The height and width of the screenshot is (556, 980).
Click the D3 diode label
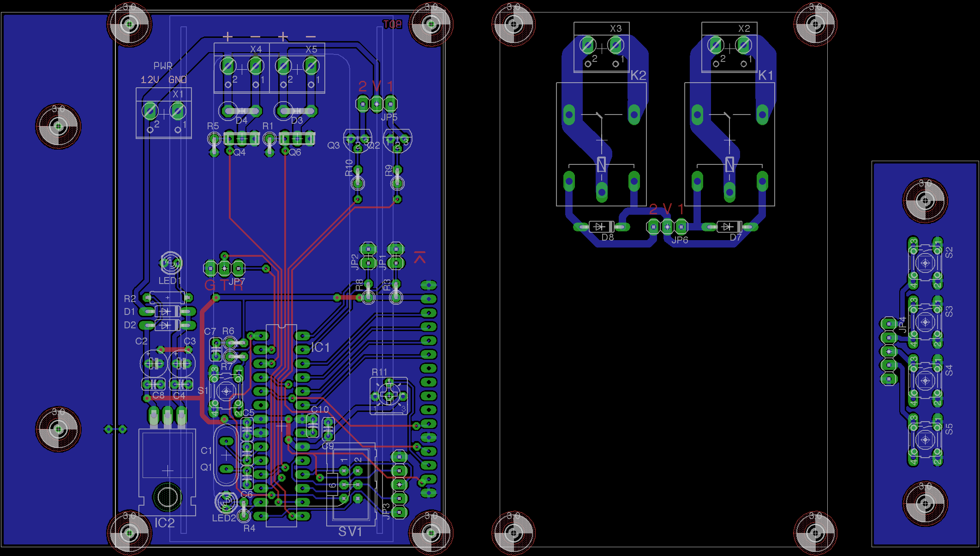pos(297,120)
